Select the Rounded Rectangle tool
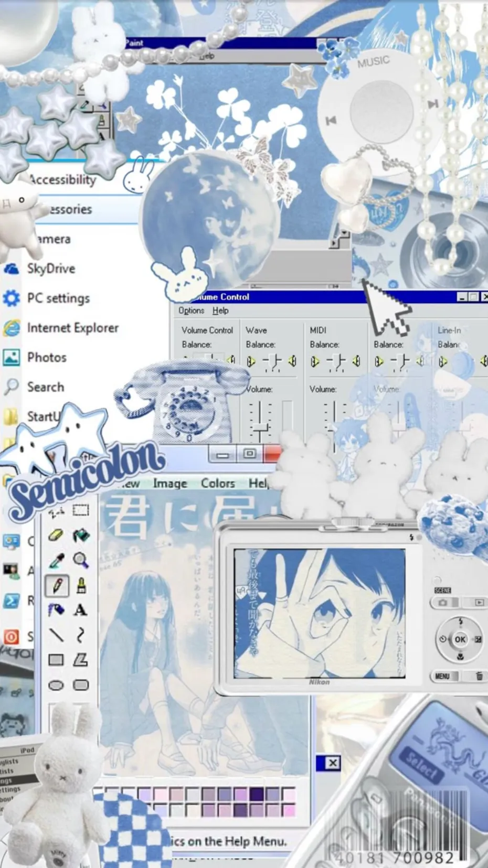488x868 pixels. [80, 685]
